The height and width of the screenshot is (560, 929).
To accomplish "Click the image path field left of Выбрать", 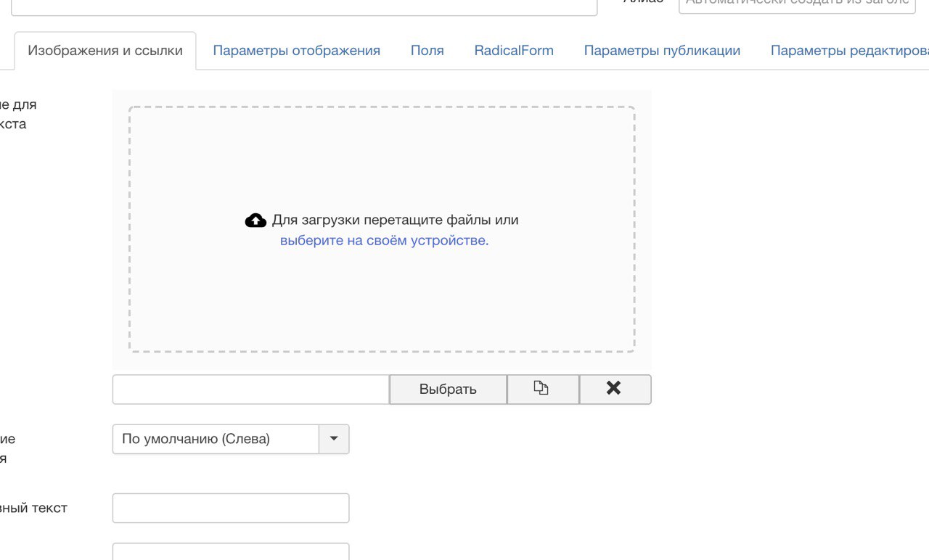I will pyautogui.click(x=251, y=389).
